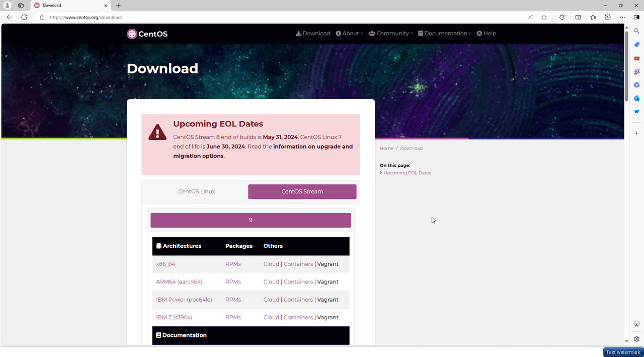Toggle Split screen icon in the toolbar
The height and width of the screenshot is (357, 644).
point(578,17)
